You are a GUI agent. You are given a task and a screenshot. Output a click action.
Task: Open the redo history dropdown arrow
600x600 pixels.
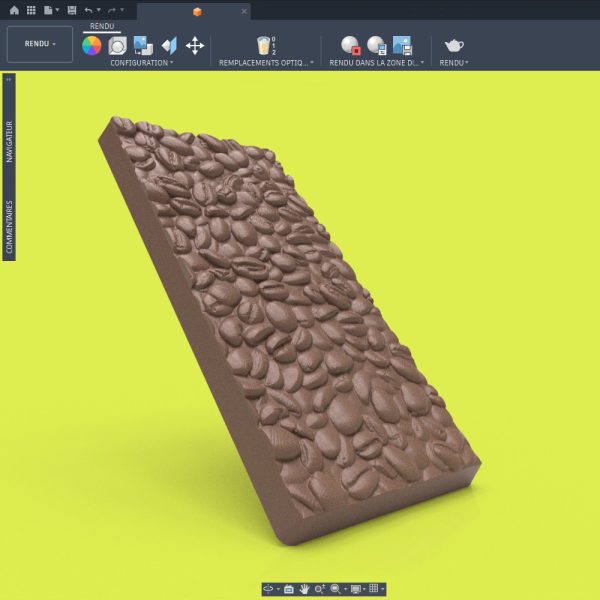122,10
